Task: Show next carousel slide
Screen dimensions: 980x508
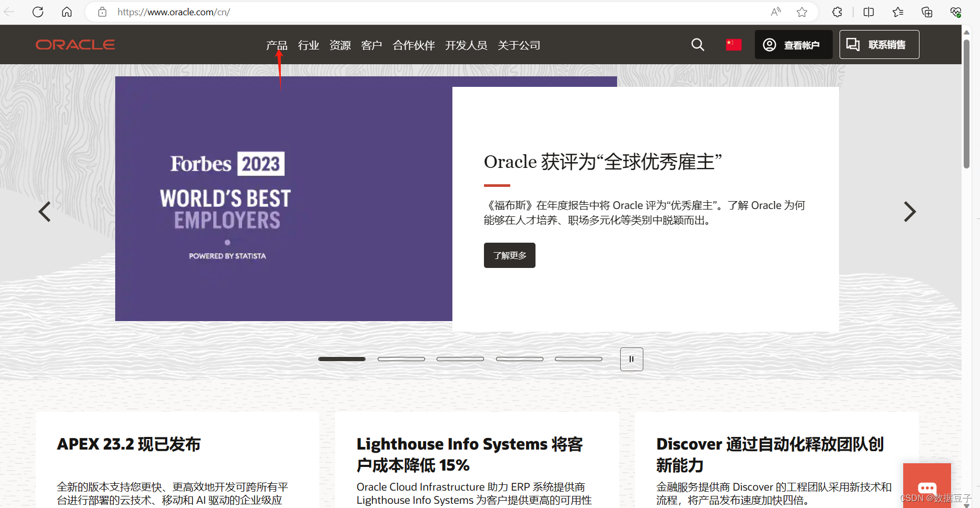Action: pos(910,212)
